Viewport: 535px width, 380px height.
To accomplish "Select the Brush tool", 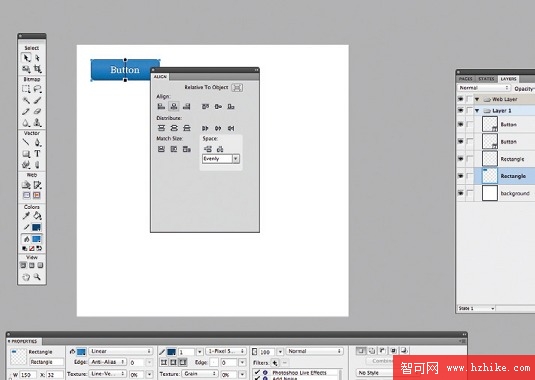I will pyautogui.click(x=37, y=100).
